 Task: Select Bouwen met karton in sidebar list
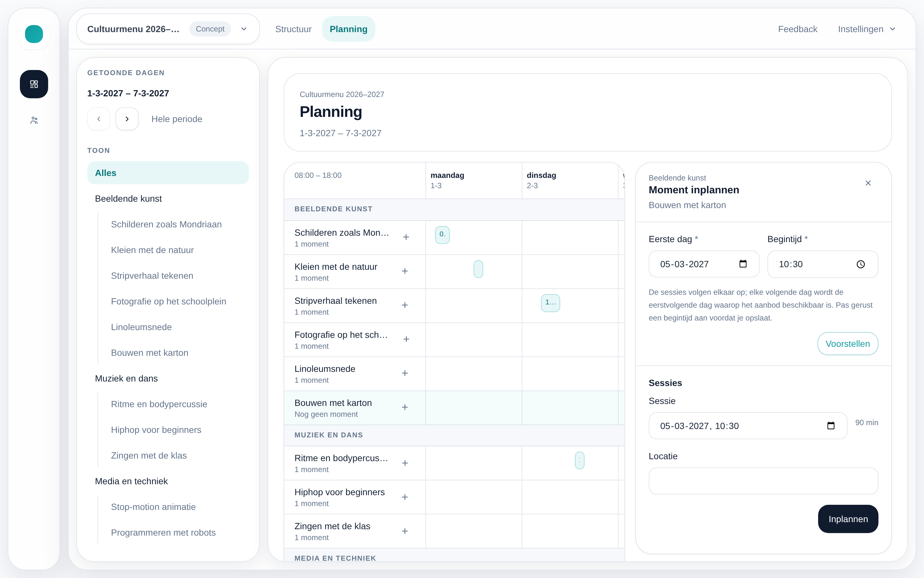(150, 353)
